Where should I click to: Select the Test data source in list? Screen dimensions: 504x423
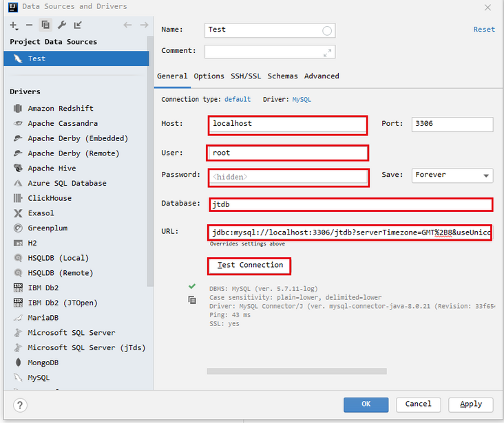pyautogui.click(x=37, y=59)
